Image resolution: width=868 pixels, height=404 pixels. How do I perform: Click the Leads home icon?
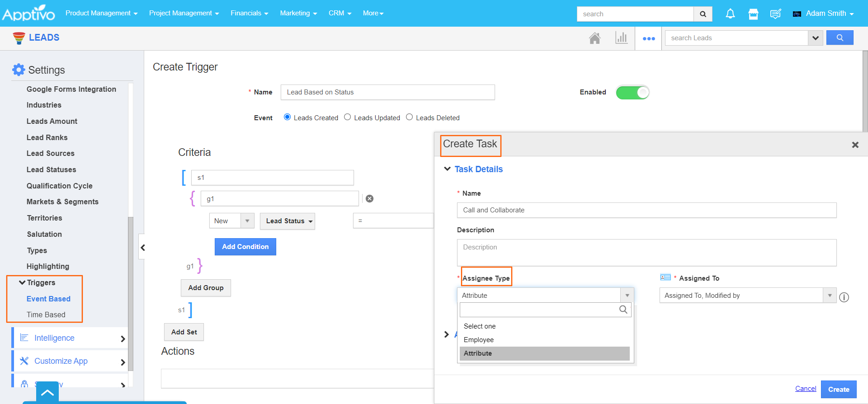[x=594, y=38]
